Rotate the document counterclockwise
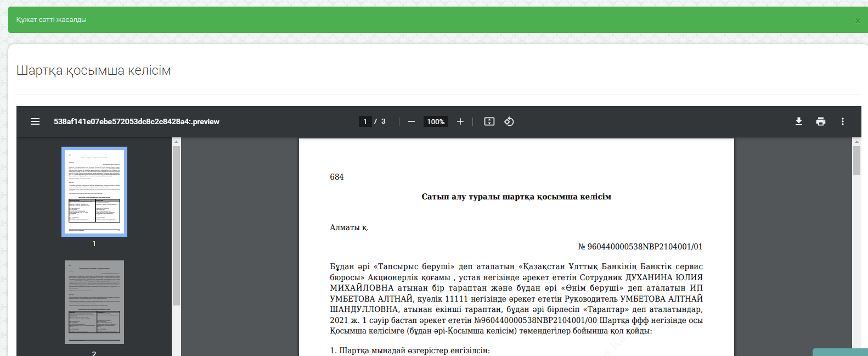 click(x=509, y=121)
